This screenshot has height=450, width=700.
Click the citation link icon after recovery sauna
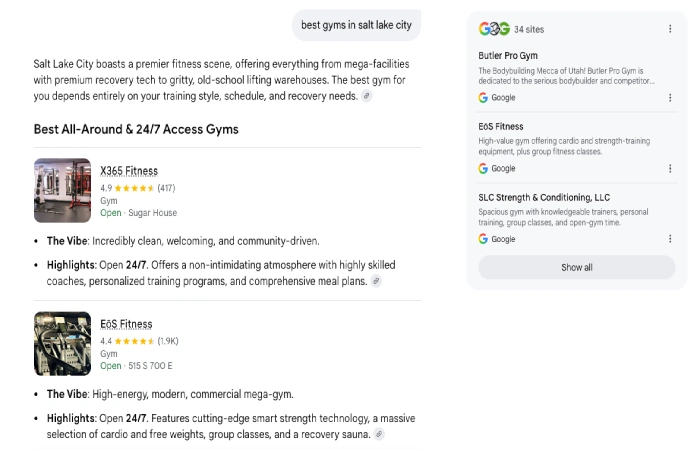pyautogui.click(x=379, y=434)
